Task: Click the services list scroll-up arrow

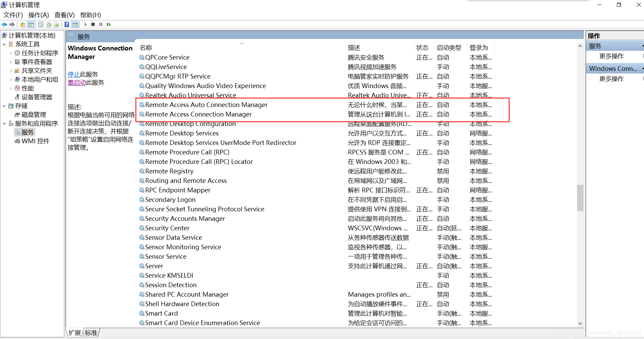Action: click(x=580, y=46)
